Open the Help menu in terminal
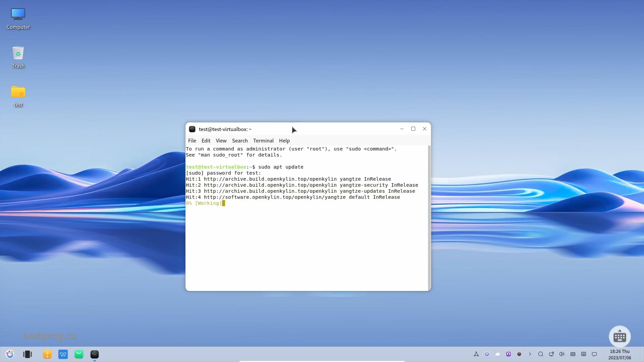Image resolution: width=644 pixels, height=362 pixels. click(284, 141)
